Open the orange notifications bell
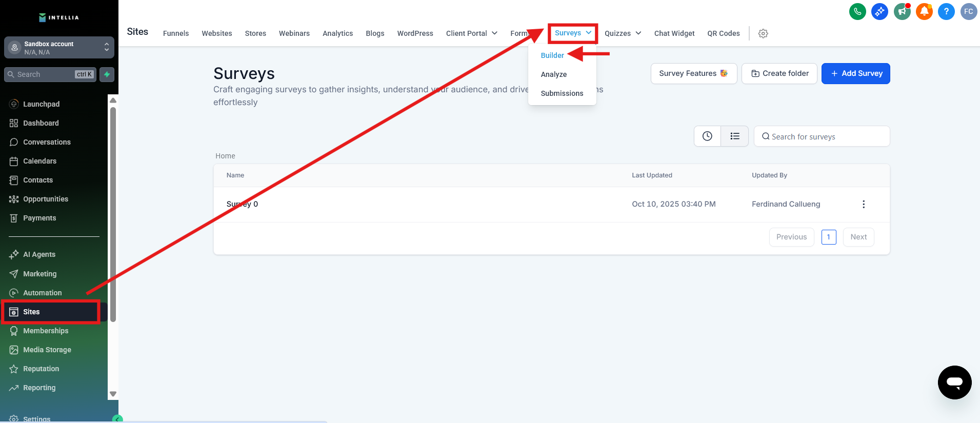980x423 pixels. coord(924,11)
